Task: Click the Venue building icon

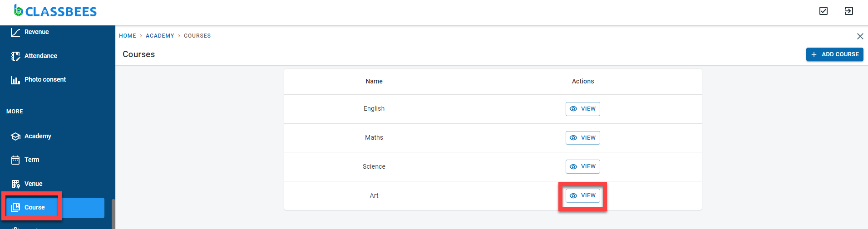Action: (15, 184)
